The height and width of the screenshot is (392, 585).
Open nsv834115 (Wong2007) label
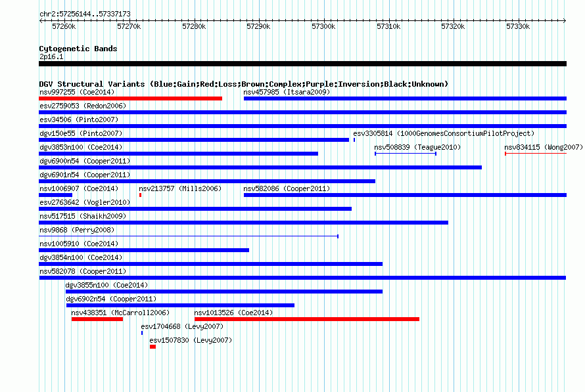[x=544, y=147]
